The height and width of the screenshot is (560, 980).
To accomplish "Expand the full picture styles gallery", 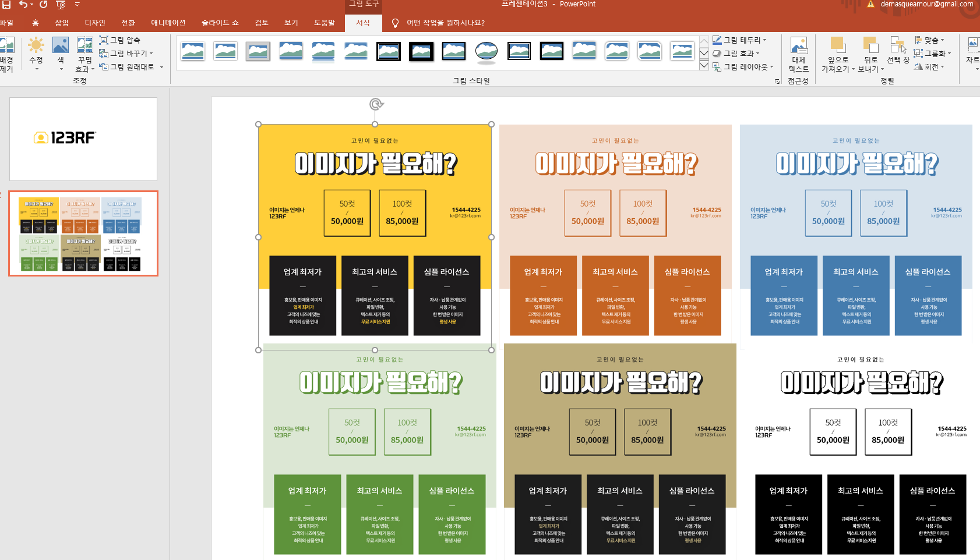I will pos(704,65).
